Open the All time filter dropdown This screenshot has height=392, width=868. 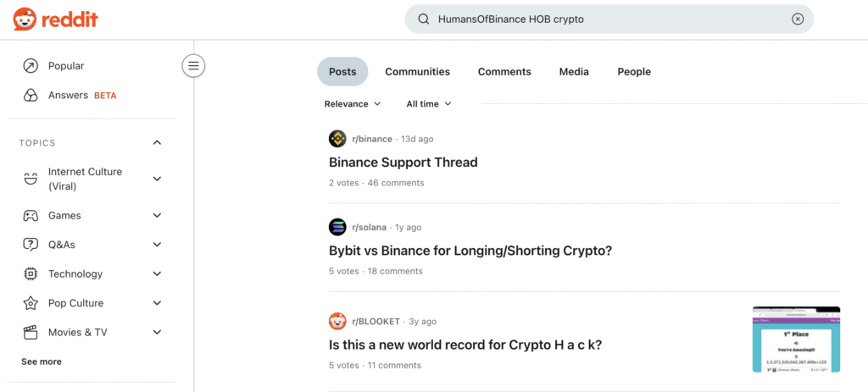coord(429,104)
